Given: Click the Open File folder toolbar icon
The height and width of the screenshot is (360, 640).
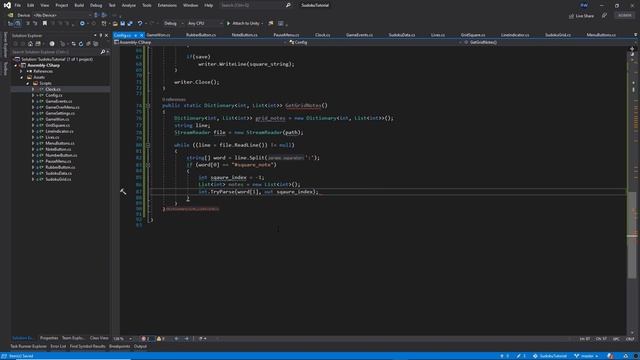Looking at the screenshot, I should [115, 24].
